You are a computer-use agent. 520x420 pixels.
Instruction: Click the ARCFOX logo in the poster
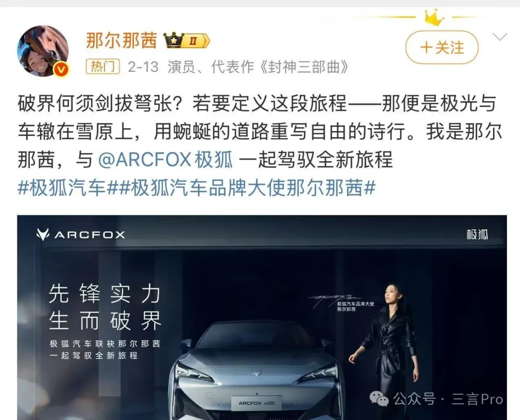(80, 235)
